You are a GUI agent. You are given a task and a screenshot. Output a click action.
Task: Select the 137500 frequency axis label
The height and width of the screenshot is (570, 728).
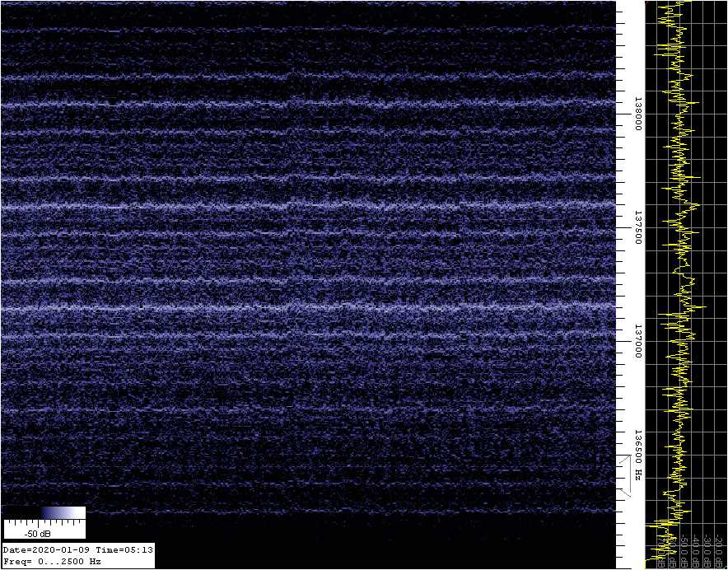[637, 229]
